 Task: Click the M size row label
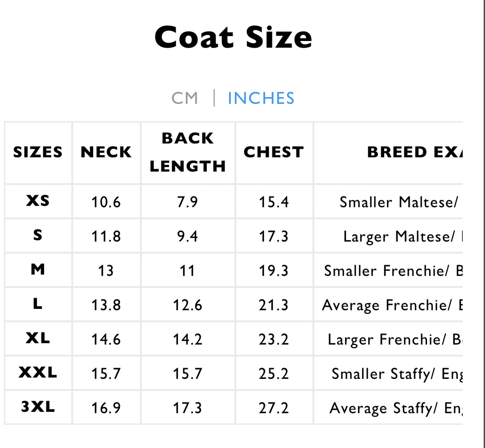tap(38, 270)
